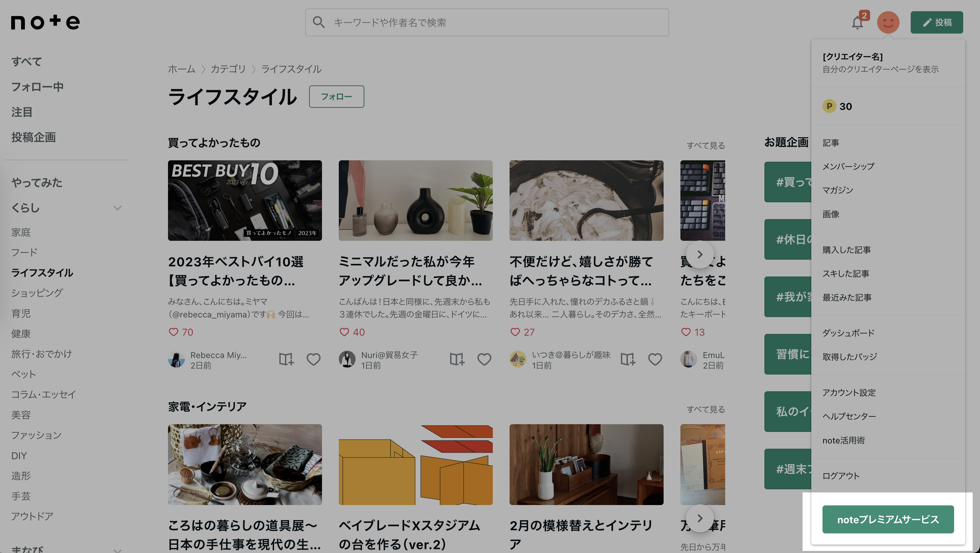Open アカウント設定 in the profile menu
The width and height of the screenshot is (980, 553).
point(849,392)
